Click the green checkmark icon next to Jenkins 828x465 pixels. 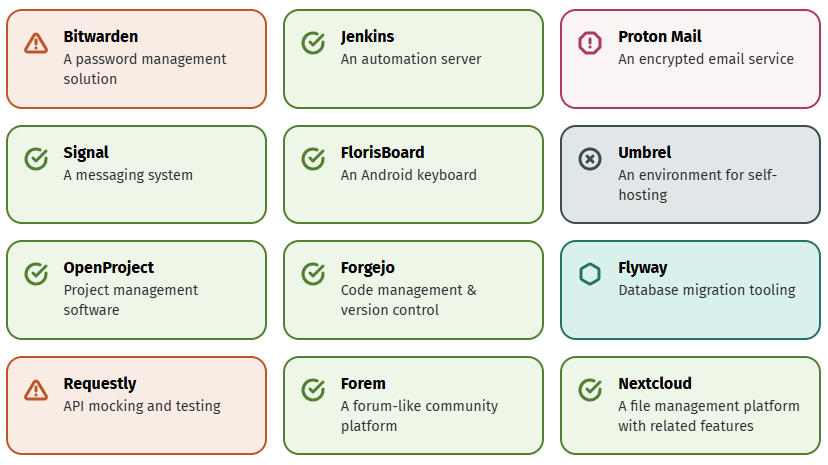click(313, 42)
